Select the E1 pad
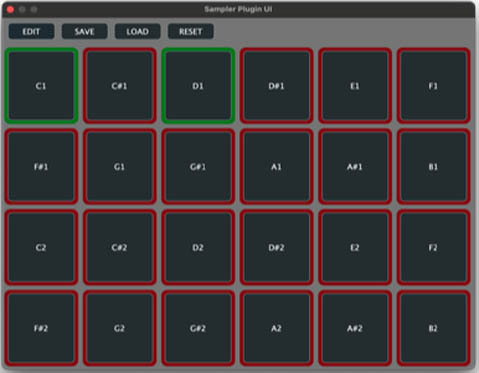Viewport: 479px width, 373px height. tap(355, 86)
